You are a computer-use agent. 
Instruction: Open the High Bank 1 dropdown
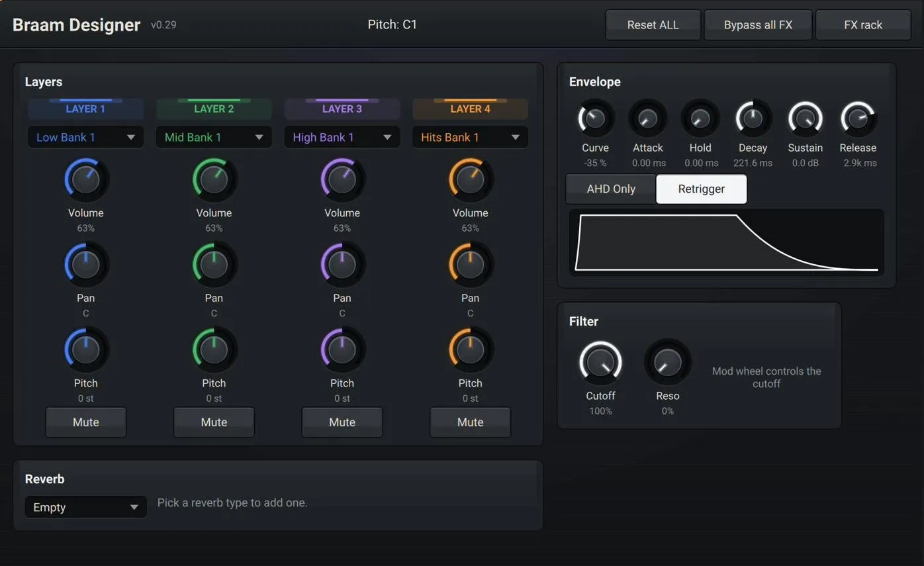coord(342,137)
